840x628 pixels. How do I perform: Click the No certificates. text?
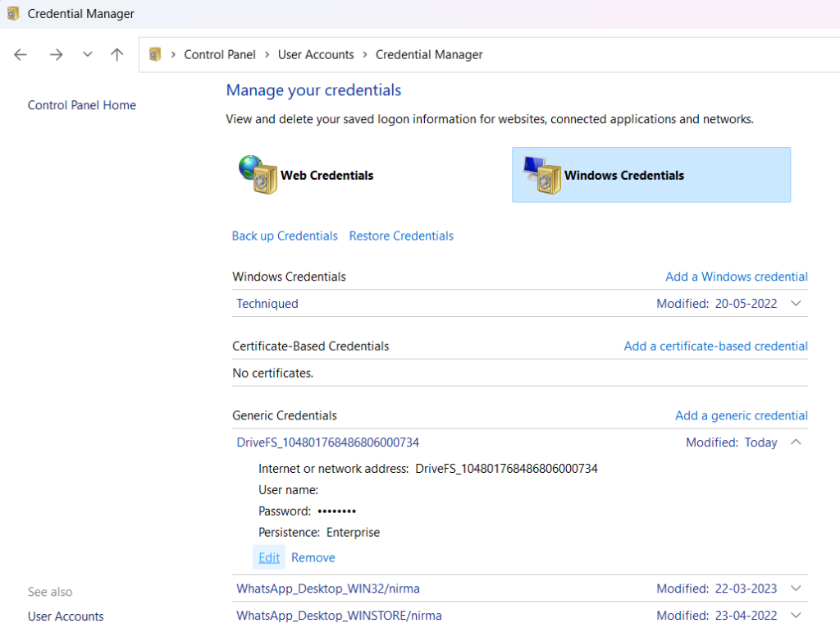pos(272,374)
